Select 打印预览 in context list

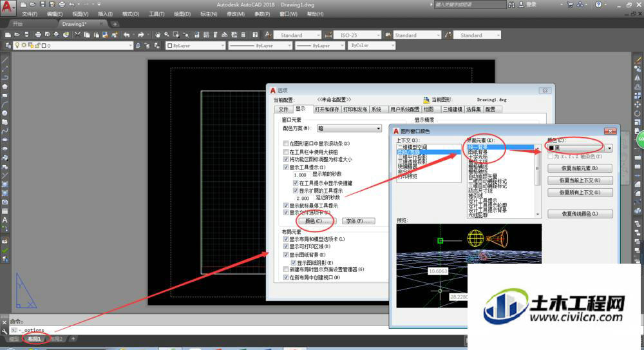[408, 176]
